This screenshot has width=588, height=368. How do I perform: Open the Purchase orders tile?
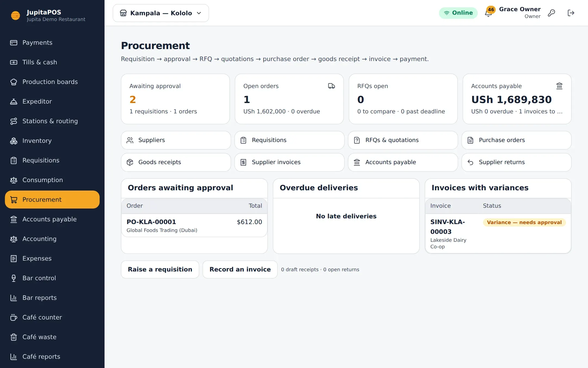coord(516,140)
